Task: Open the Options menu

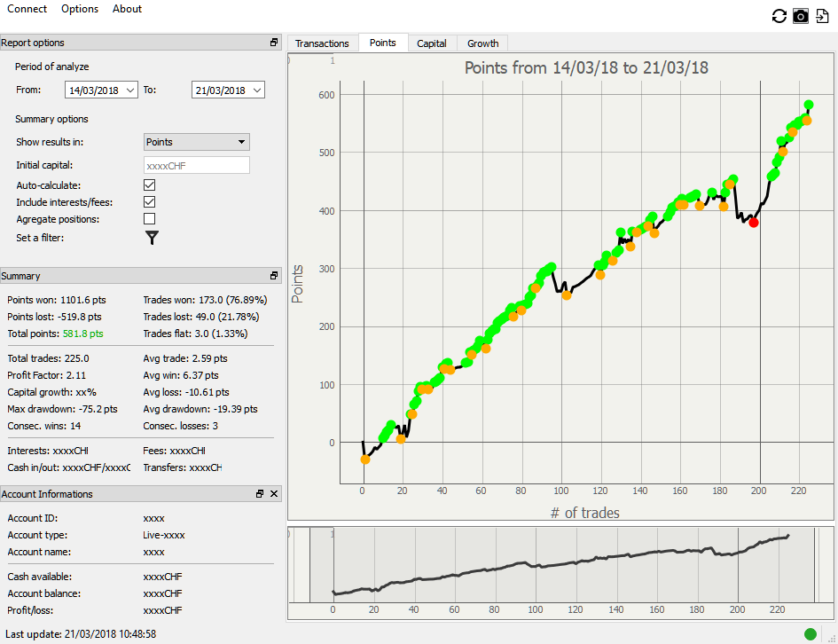Action: (x=80, y=9)
